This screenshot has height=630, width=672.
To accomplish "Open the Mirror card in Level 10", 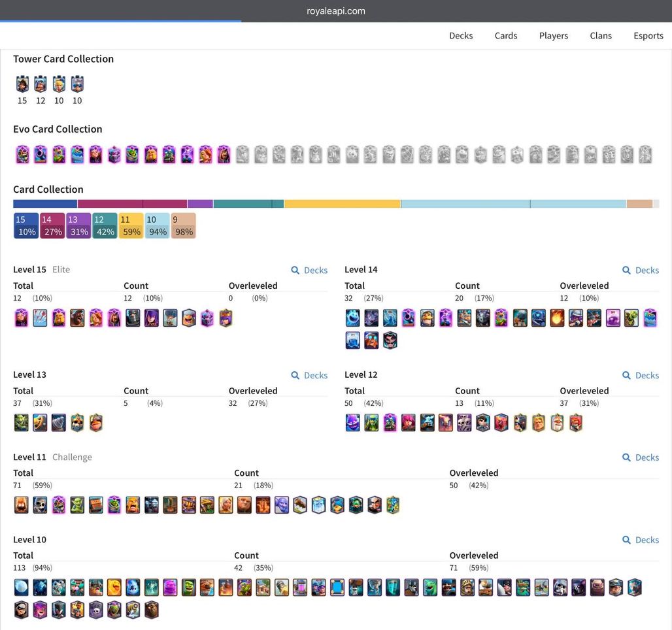I will [337, 588].
